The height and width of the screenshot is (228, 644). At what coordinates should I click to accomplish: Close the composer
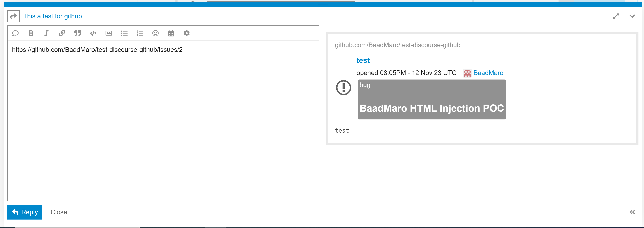pyautogui.click(x=59, y=212)
